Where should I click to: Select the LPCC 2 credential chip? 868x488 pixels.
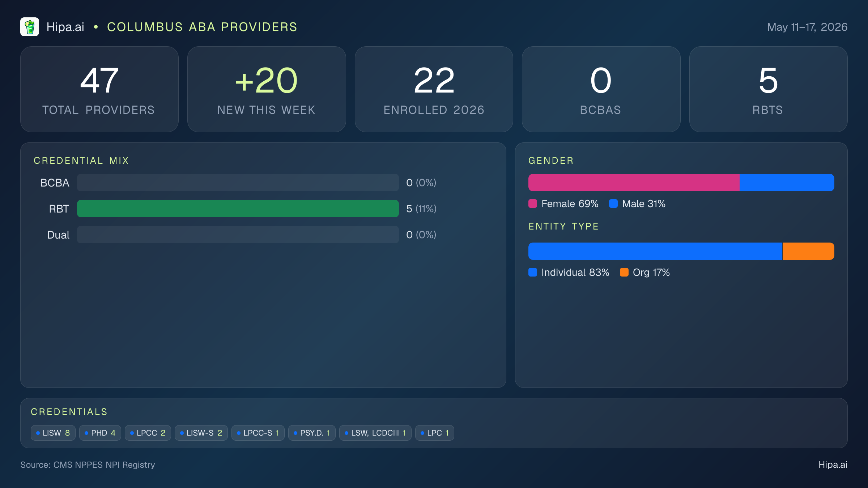tap(148, 433)
